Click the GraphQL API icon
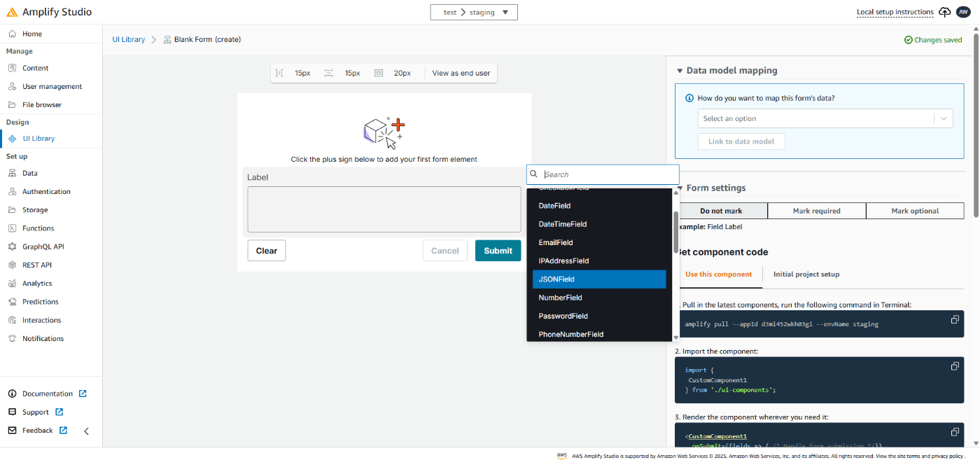The width and height of the screenshot is (980, 465). click(x=12, y=247)
